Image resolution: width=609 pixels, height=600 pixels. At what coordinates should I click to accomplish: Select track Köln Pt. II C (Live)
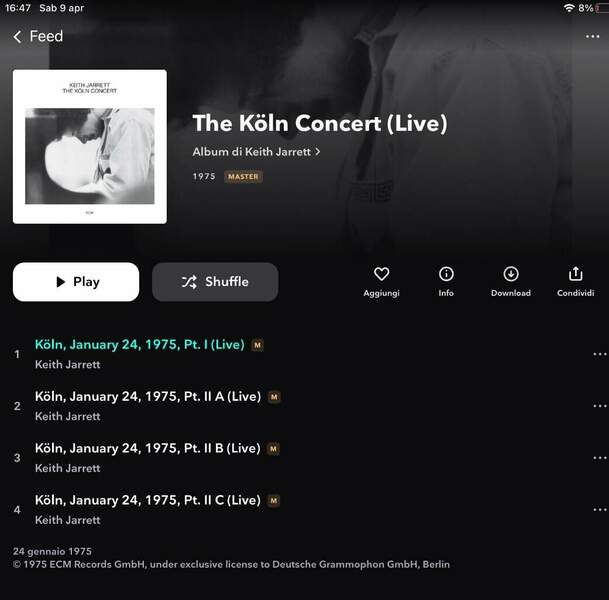tap(148, 500)
